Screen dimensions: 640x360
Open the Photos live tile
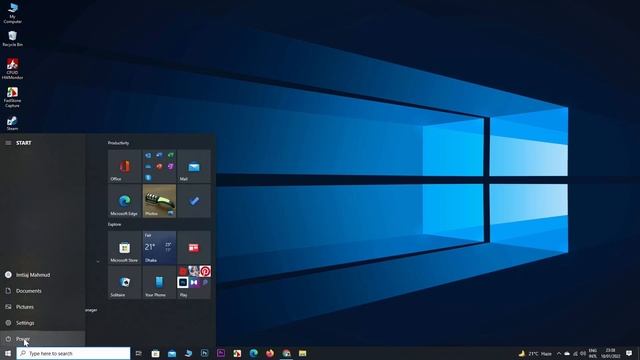159,201
